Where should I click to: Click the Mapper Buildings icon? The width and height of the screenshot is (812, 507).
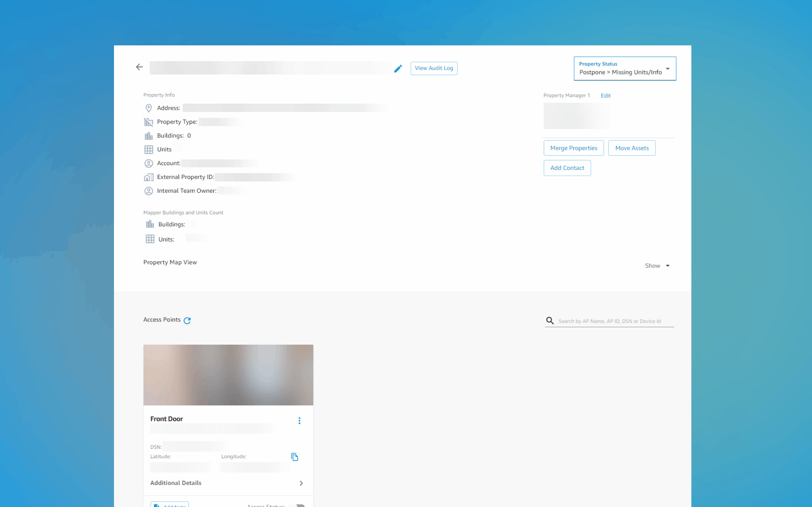click(150, 224)
